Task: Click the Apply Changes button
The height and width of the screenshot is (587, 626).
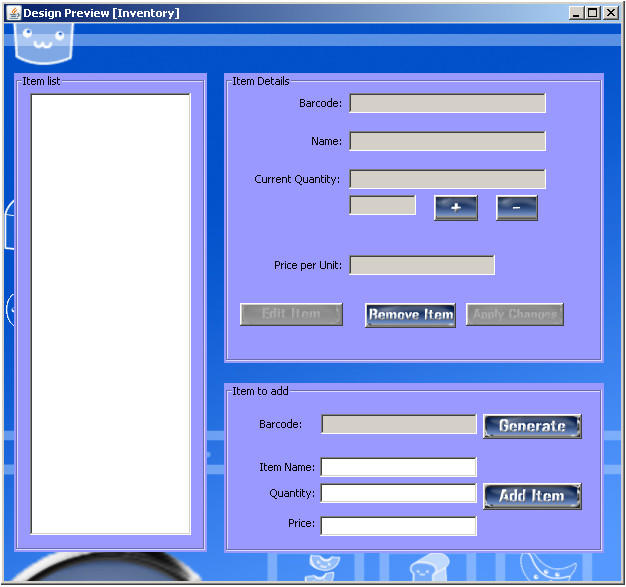Action: coord(515,314)
